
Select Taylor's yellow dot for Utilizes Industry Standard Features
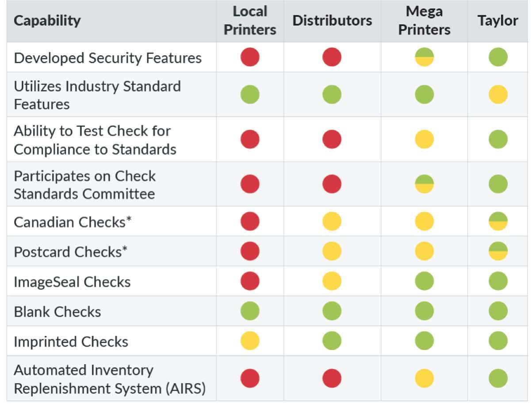pos(498,95)
